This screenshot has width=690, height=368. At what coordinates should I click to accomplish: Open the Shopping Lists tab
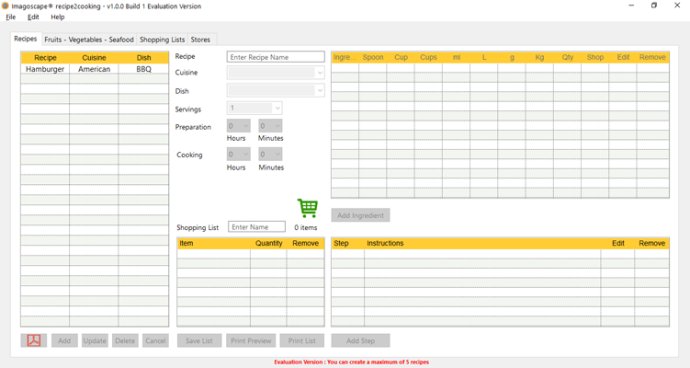162,40
